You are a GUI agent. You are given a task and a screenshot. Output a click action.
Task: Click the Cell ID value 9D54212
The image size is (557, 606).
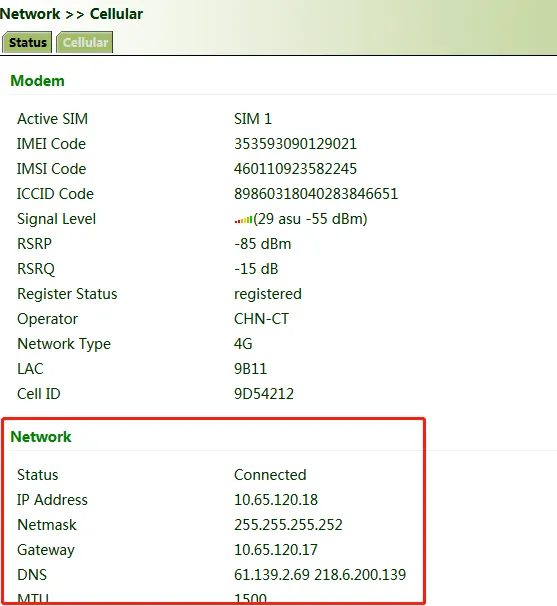(264, 394)
